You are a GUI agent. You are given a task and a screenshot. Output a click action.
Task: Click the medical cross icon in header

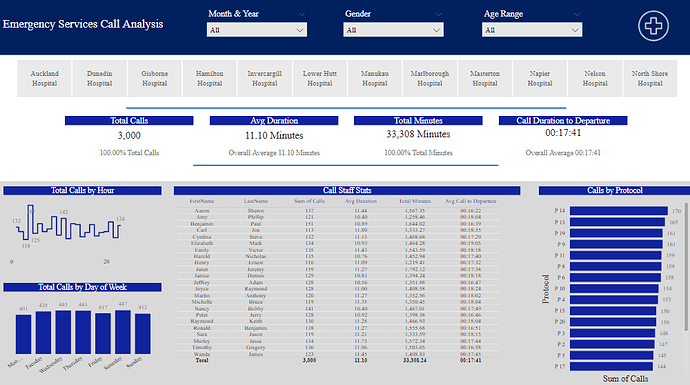pyautogui.click(x=653, y=26)
